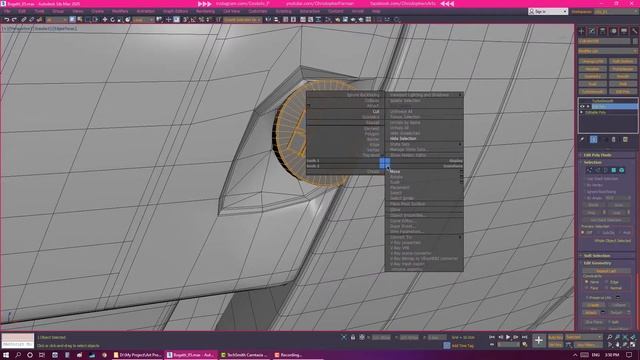Toggle Edit Poly modifier eye visibility
Screen dimensions: 640x360
pyautogui.click(x=582, y=107)
